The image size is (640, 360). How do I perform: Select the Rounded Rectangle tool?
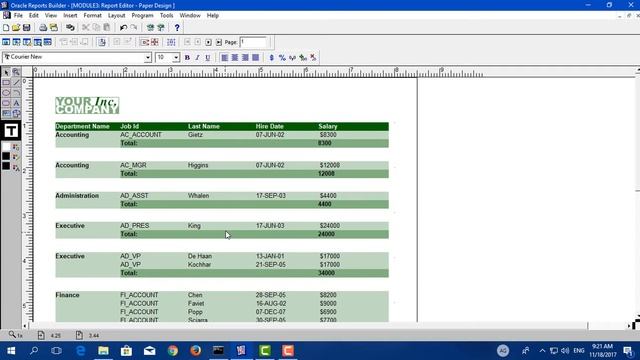pos(6,103)
